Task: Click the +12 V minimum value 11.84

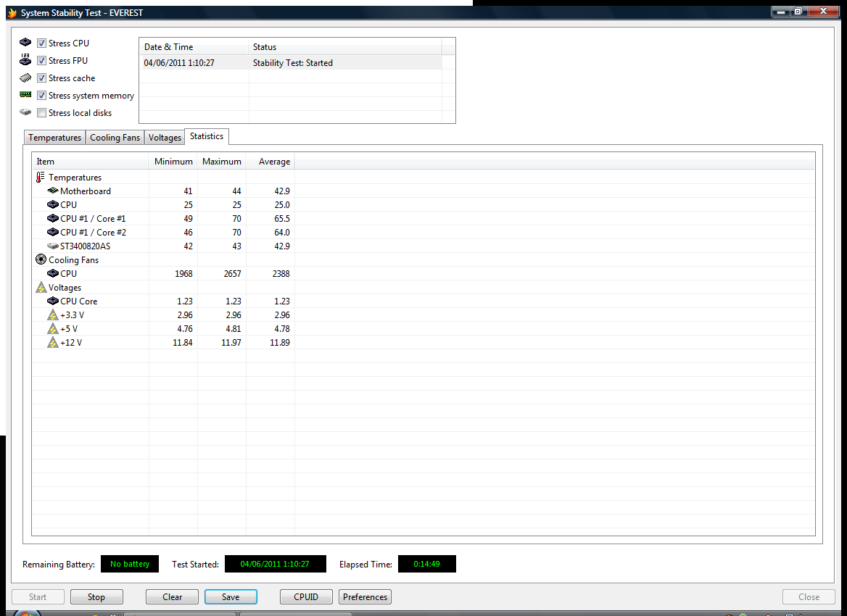Action: point(183,342)
